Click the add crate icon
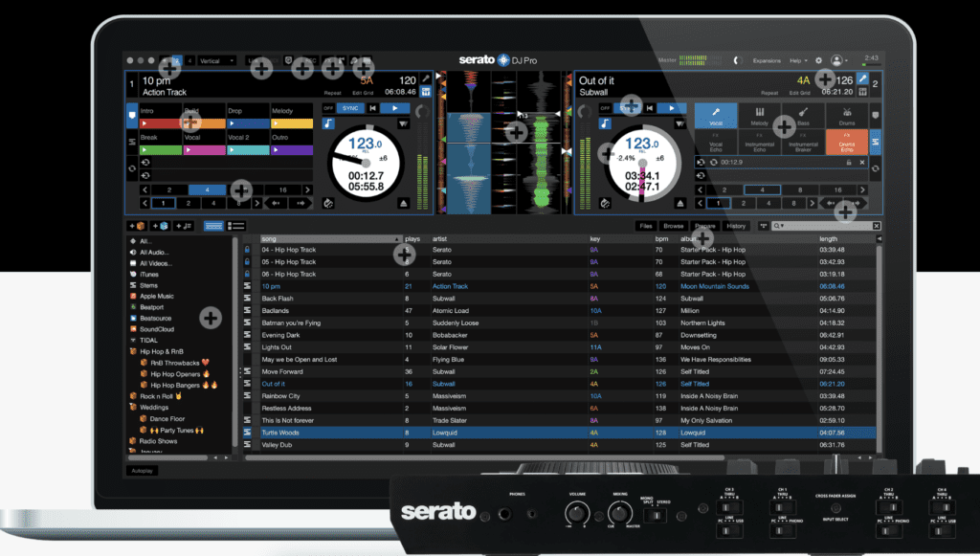This screenshot has width=980, height=556. [137, 226]
